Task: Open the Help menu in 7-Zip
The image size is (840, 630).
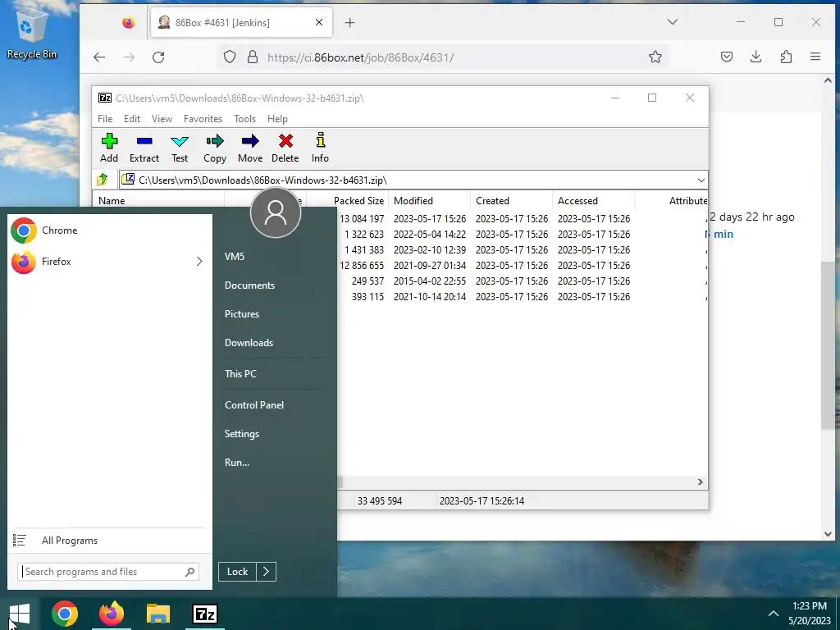Action: pos(277,119)
